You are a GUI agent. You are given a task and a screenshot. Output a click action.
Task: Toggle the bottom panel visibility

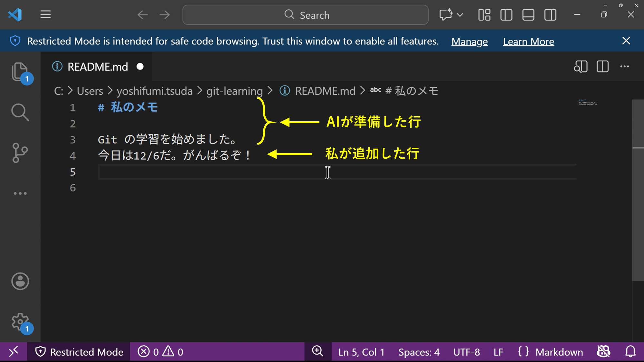pyautogui.click(x=528, y=15)
